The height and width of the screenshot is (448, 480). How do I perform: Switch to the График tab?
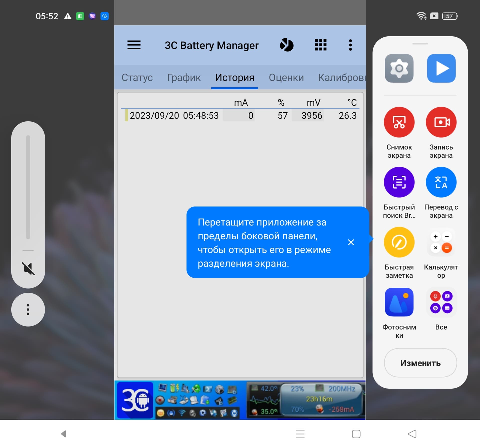coord(184,77)
